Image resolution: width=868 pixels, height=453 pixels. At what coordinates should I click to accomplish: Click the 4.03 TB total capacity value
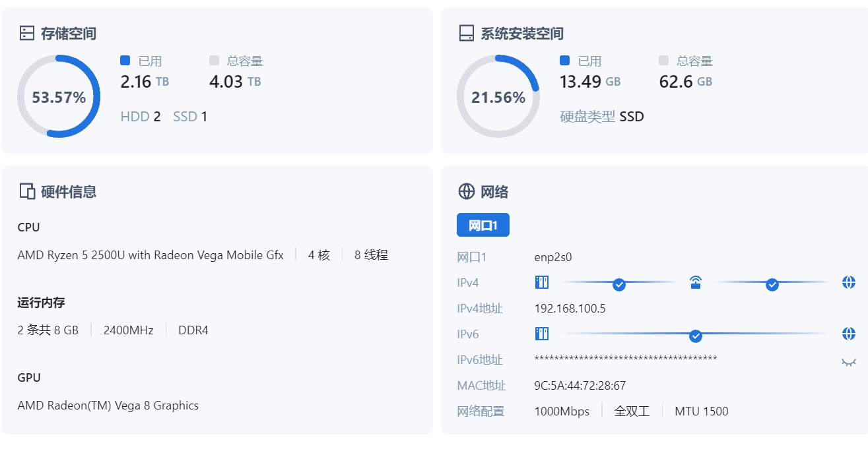point(235,82)
